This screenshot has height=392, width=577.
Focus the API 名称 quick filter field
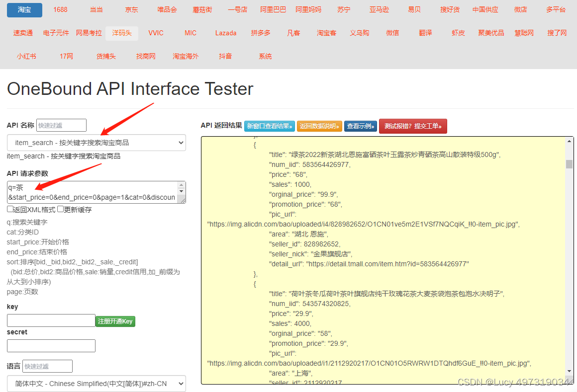pyautogui.click(x=62, y=125)
